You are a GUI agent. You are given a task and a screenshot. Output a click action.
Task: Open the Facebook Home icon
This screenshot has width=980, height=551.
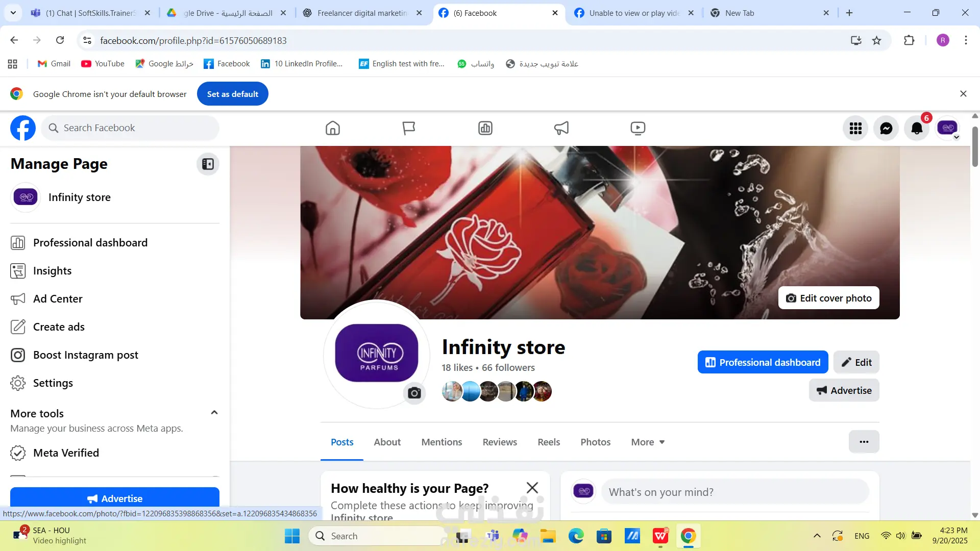pos(332,128)
